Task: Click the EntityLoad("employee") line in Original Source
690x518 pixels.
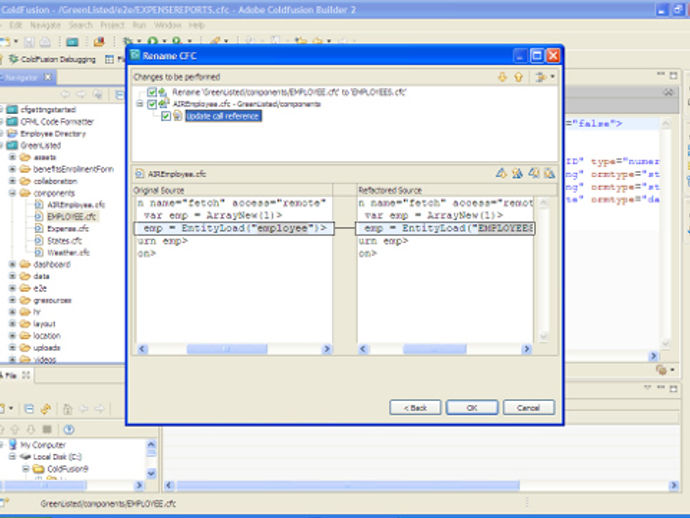Action: point(234,228)
